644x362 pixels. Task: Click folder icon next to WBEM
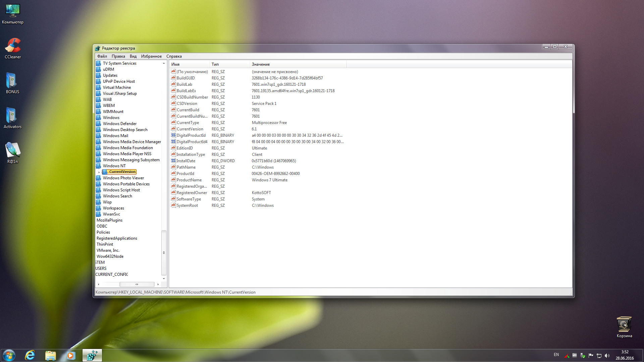coord(98,106)
